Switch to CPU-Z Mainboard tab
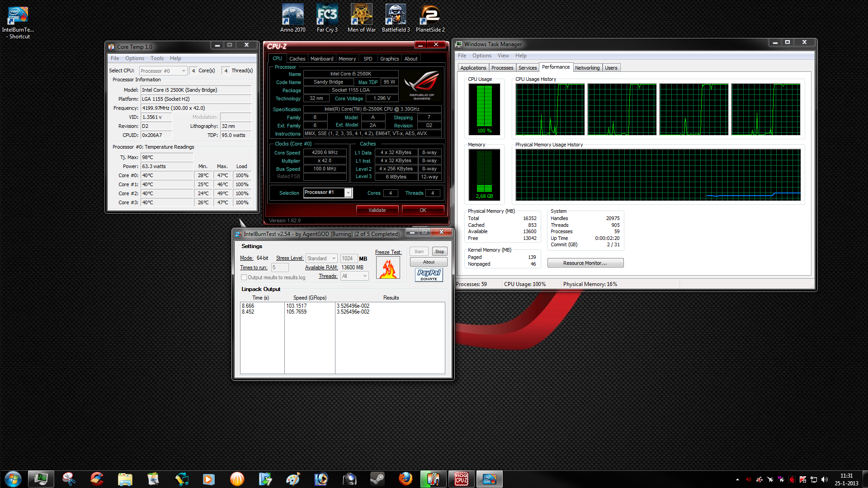868x488 pixels. pos(322,59)
